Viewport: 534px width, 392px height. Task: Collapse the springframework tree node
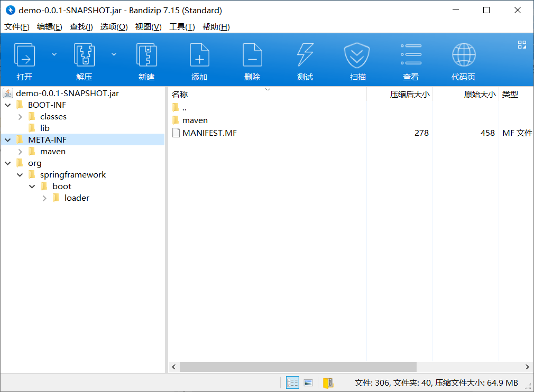(20, 175)
